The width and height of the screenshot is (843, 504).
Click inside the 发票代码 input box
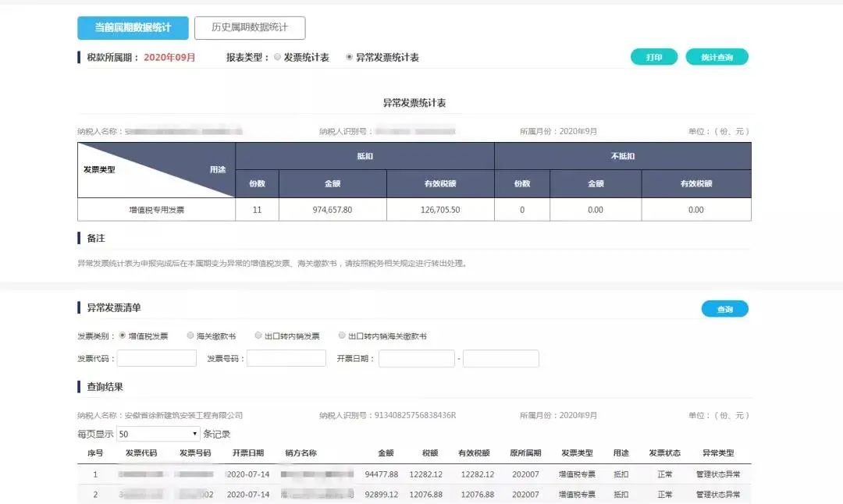coord(157,358)
